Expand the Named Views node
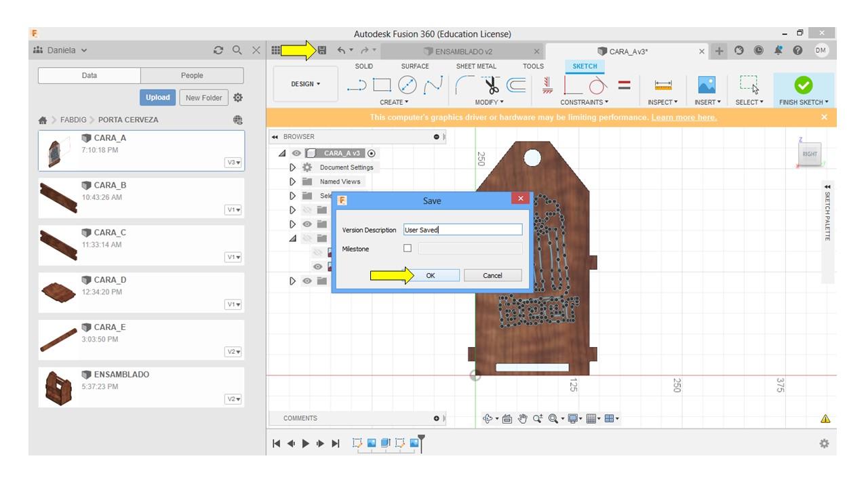The width and height of the screenshot is (868, 488). pyautogui.click(x=293, y=182)
